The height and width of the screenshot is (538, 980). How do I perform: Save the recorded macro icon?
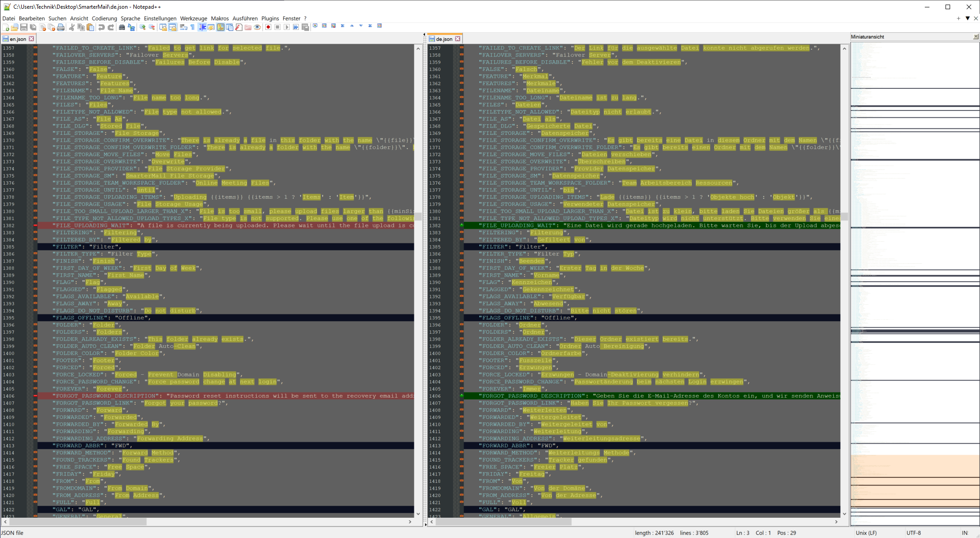click(x=305, y=27)
